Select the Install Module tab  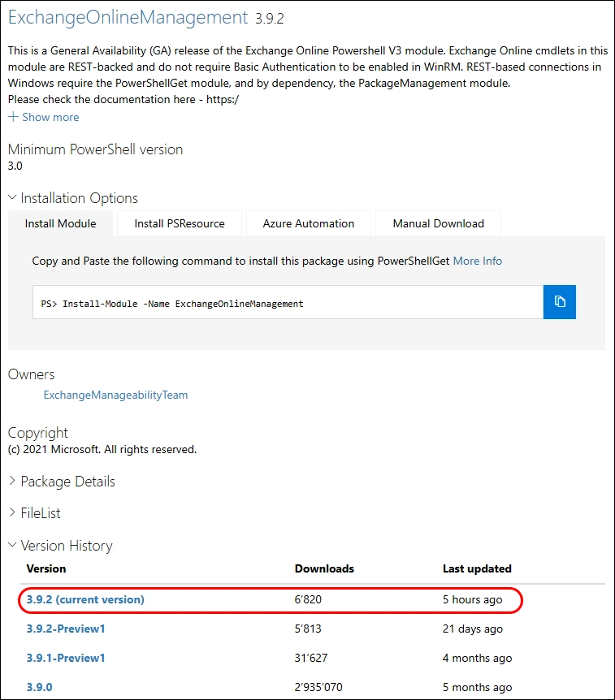tap(60, 223)
